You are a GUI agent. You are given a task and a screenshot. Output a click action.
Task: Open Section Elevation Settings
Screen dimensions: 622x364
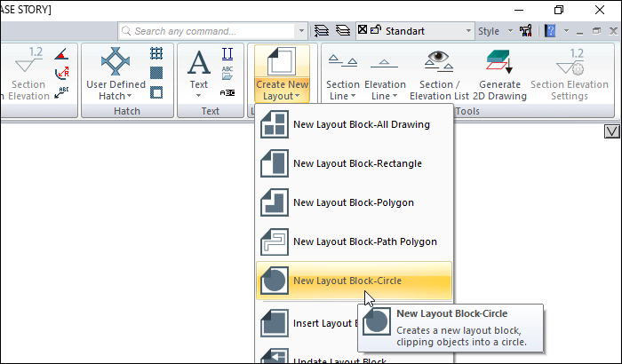570,62
